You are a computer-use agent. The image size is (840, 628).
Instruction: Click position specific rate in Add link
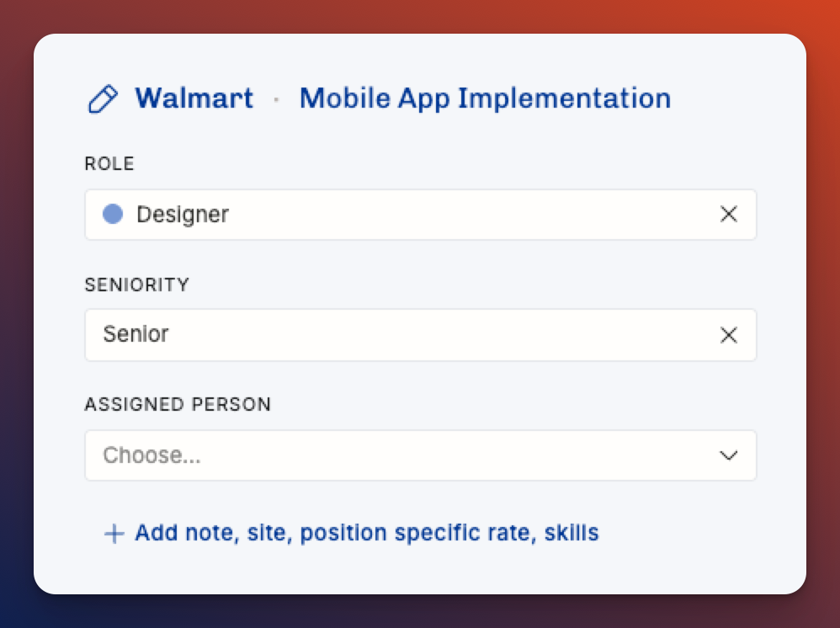click(417, 533)
